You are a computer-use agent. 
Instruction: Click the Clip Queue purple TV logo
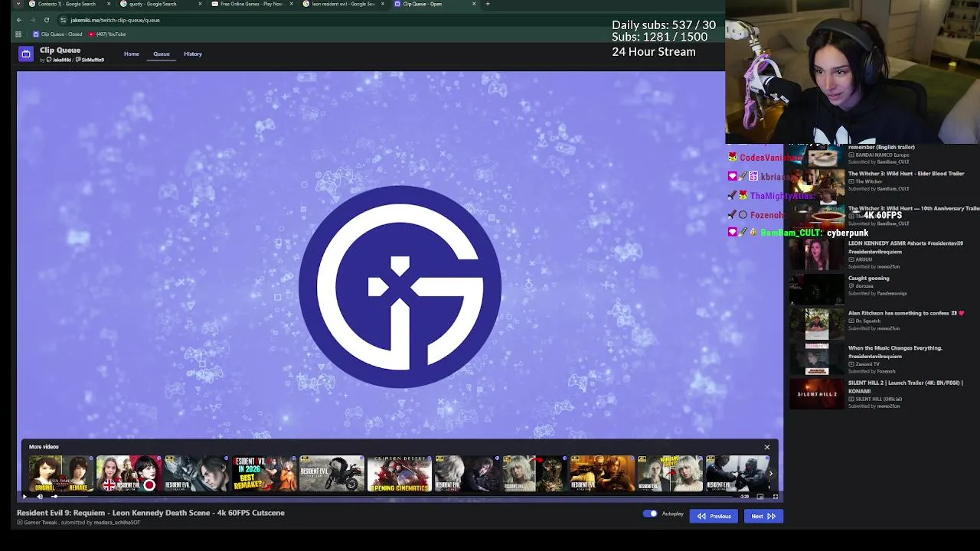(26, 54)
